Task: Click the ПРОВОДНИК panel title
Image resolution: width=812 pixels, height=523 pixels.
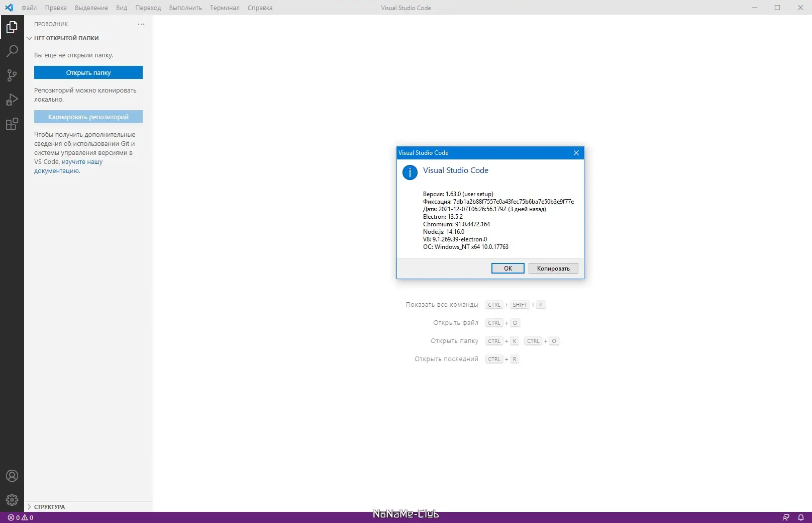Action: tap(51, 24)
